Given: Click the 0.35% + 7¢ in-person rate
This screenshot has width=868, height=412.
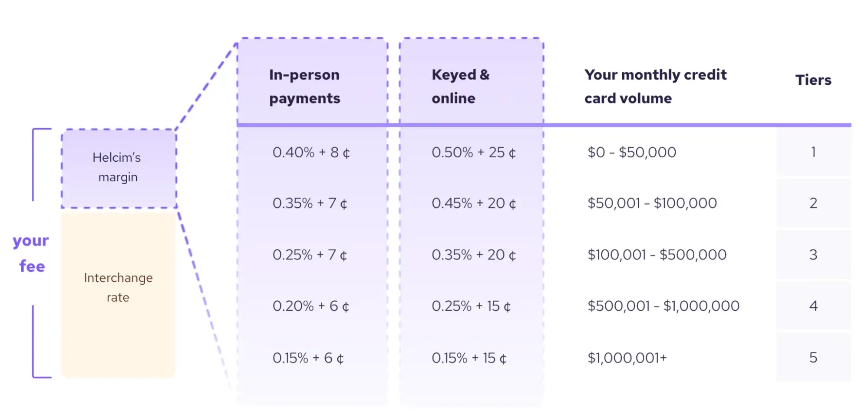Looking at the screenshot, I should coord(310,203).
